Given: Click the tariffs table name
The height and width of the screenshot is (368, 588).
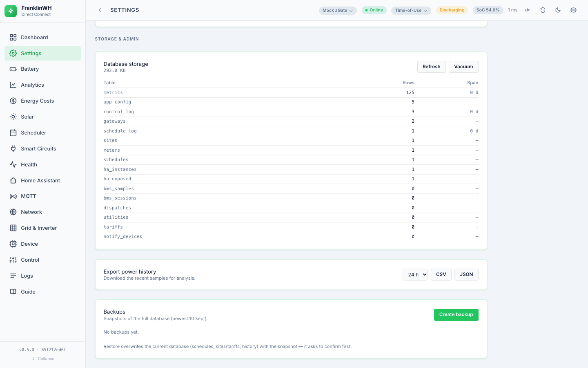Looking at the screenshot, I should pos(113,227).
